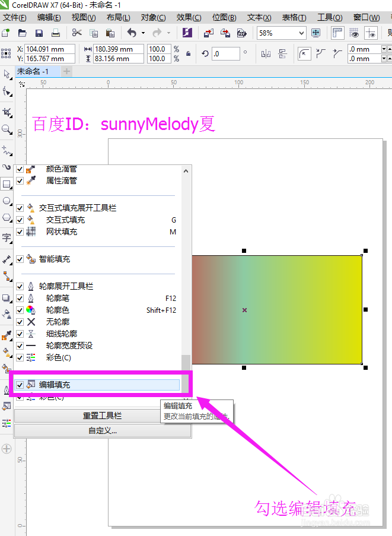This screenshot has width=392, height=536.
Task: Open a file with the folder icon
Action: point(22,33)
